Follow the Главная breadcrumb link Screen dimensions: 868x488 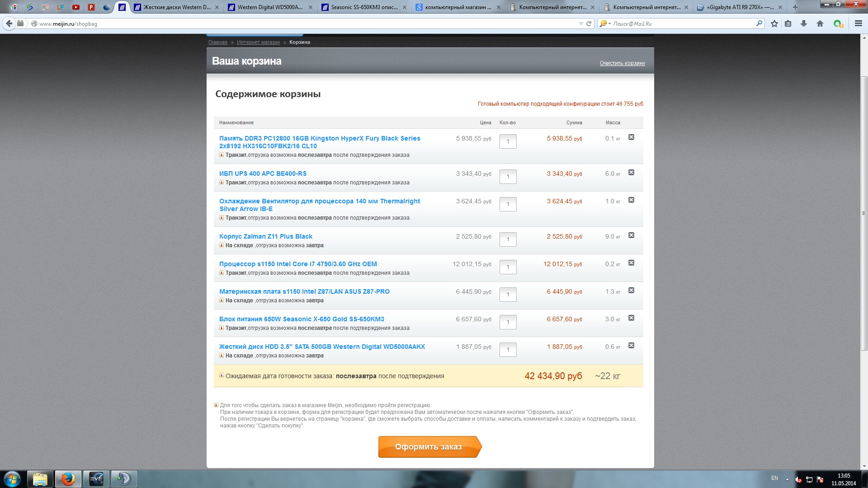coord(217,42)
